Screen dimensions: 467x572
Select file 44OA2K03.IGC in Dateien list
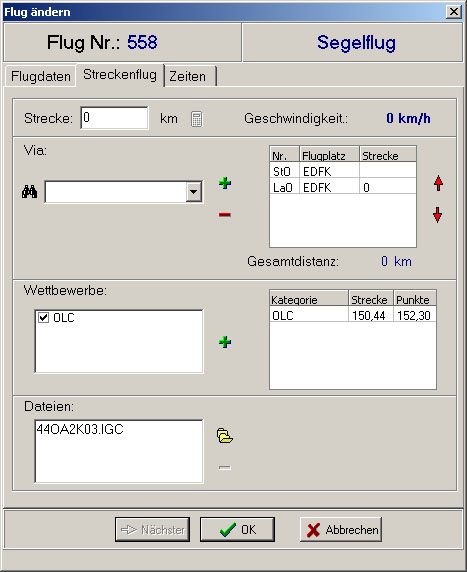pyautogui.click(x=80, y=429)
